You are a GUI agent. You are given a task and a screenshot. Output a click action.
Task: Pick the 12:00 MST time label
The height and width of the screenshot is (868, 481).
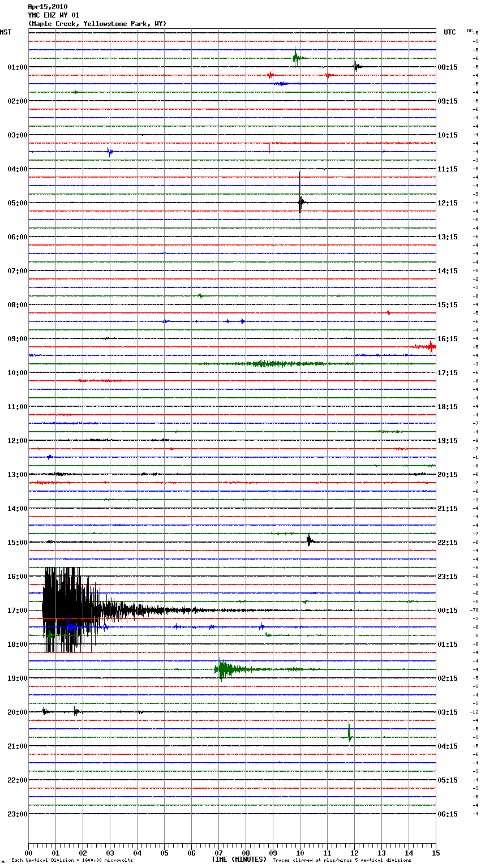click(17, 441)
